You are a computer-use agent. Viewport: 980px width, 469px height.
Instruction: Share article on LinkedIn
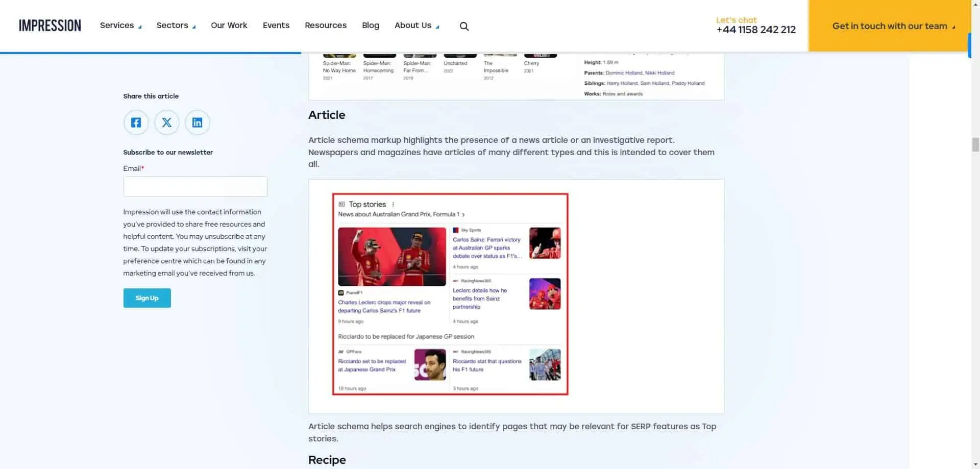198,122
